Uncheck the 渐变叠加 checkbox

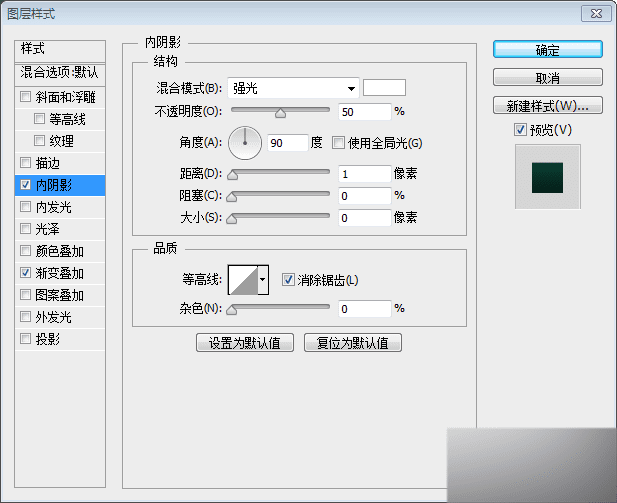coord(26,272)
